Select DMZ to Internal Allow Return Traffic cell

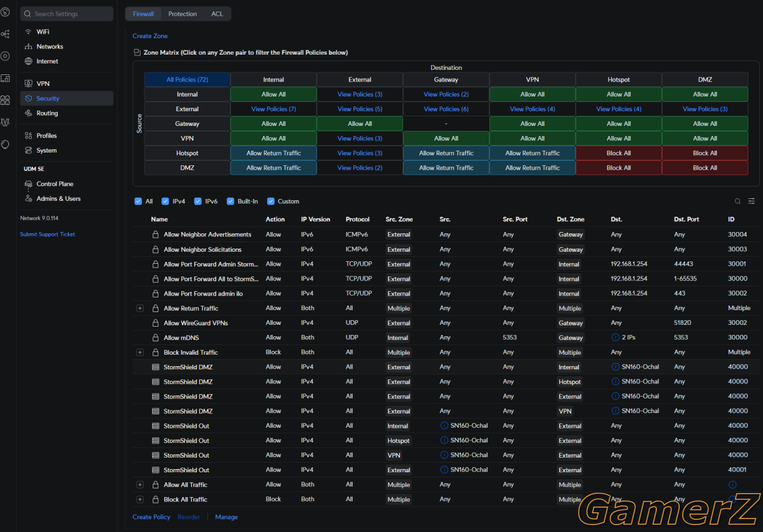pyautogui.click(x=273, y=168)
